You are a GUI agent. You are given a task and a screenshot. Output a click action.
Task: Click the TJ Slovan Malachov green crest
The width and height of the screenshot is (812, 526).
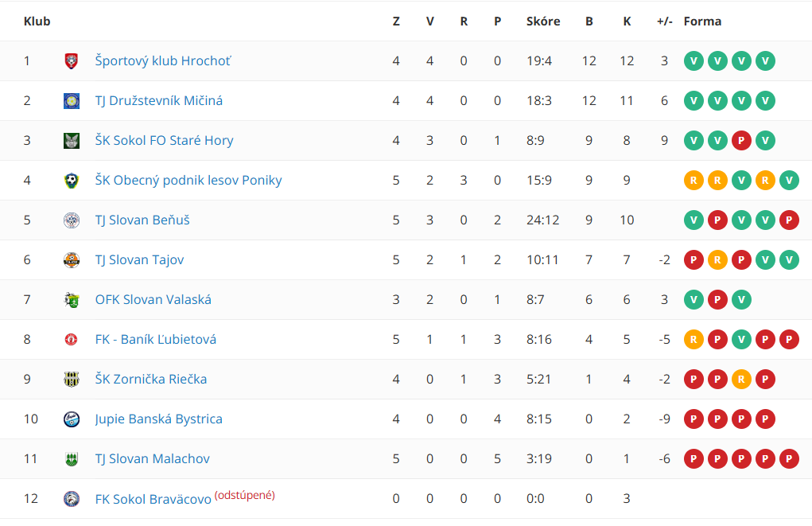tap(72, 458)
